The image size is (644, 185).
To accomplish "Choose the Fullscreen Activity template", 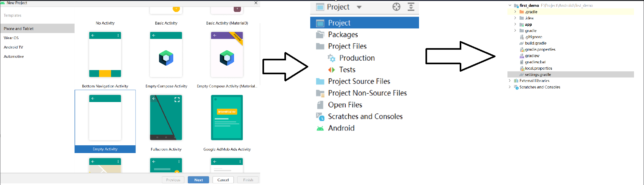I will (x=166, y=118).
